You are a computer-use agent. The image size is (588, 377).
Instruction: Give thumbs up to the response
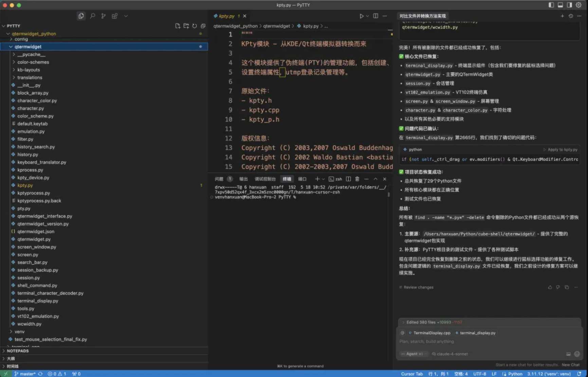pos(550,287)
